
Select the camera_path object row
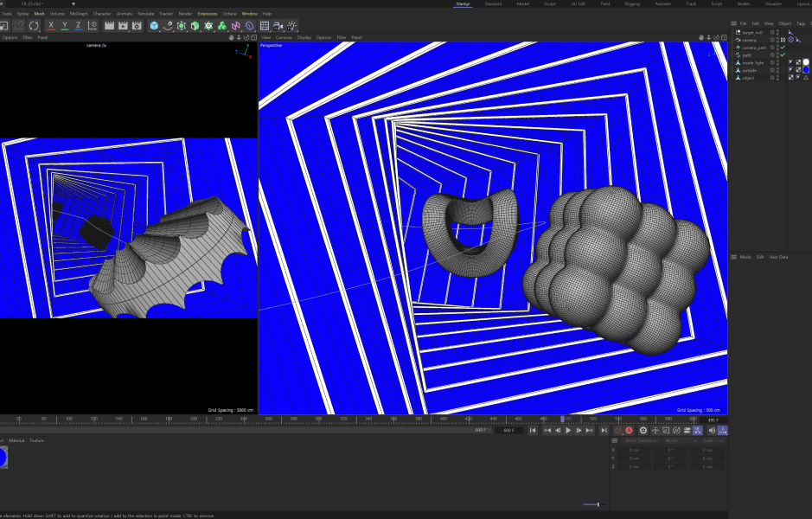[753, 48]
